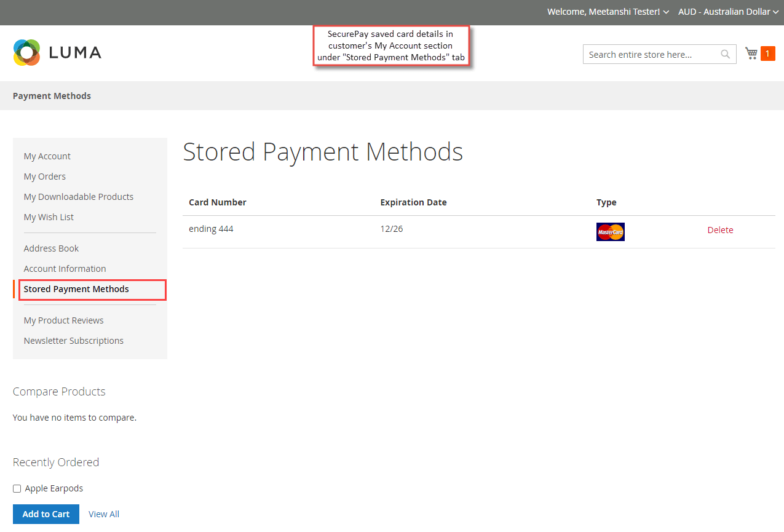This screenshot has height=532, width=784.
Task: Open the Address Book
Action: pyautogui.click(x=51, y=248)
